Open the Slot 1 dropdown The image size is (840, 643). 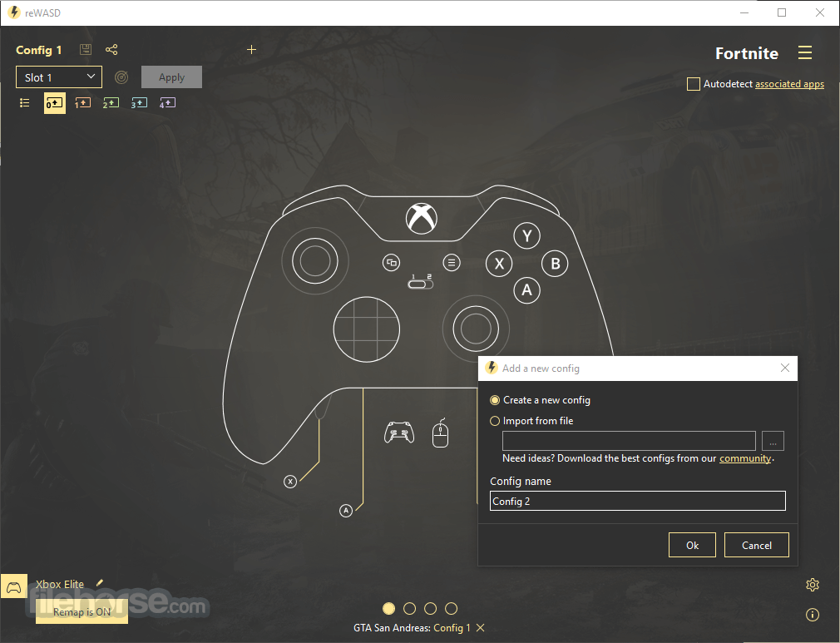59,77
